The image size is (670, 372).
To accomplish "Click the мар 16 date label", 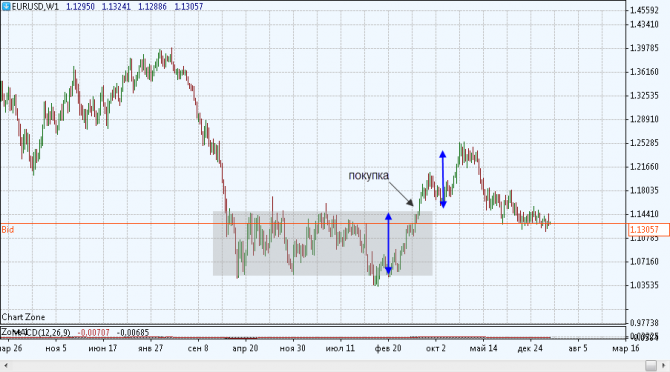I will (x=626, y=349).
